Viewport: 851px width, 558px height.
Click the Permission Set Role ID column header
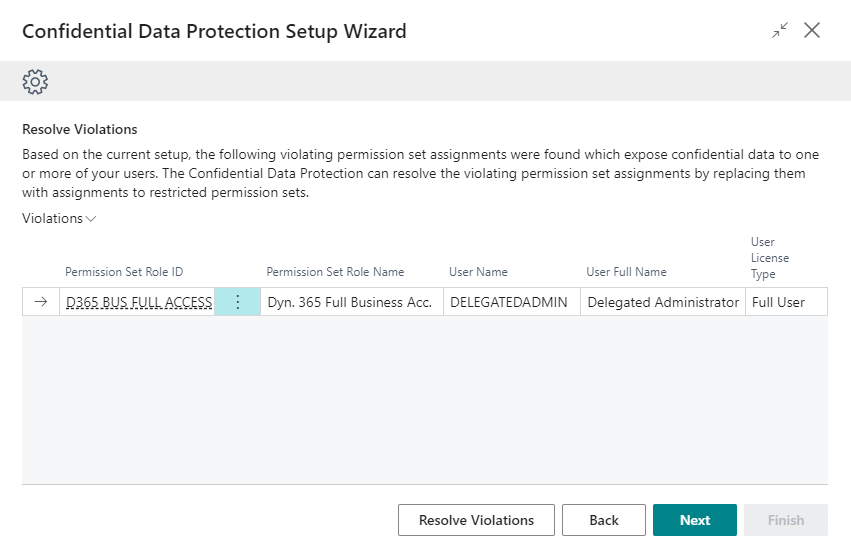[124, 272]
